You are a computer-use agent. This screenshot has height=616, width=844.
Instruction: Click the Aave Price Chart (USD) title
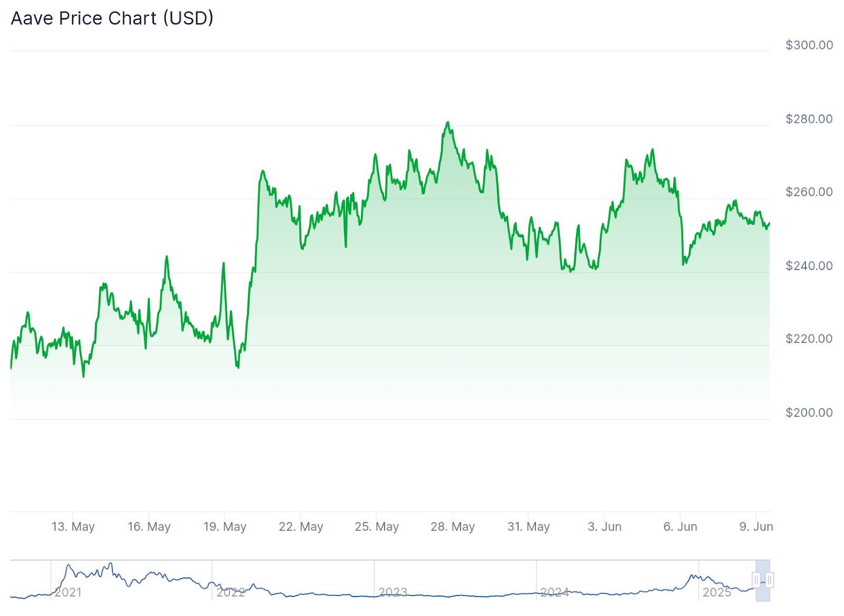coord(112,18)
